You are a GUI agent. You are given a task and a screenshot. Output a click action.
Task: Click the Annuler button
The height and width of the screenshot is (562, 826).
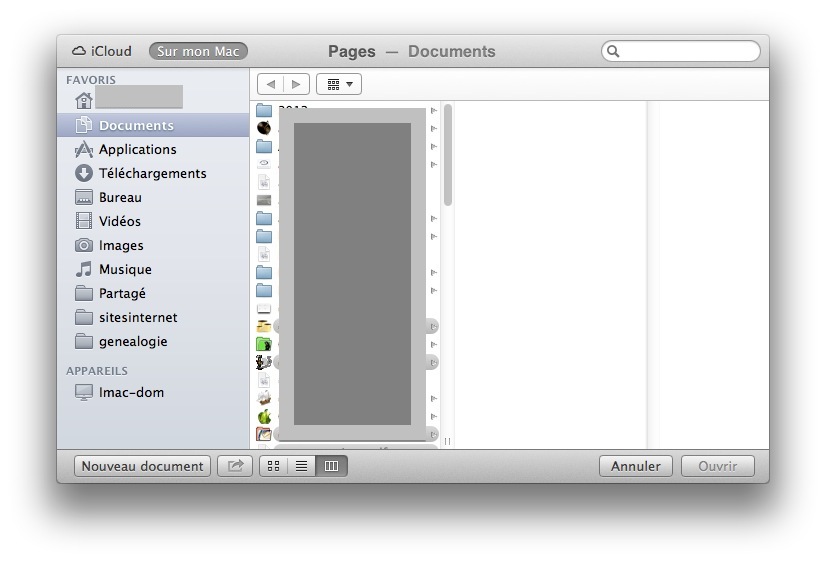coord(636,466)
